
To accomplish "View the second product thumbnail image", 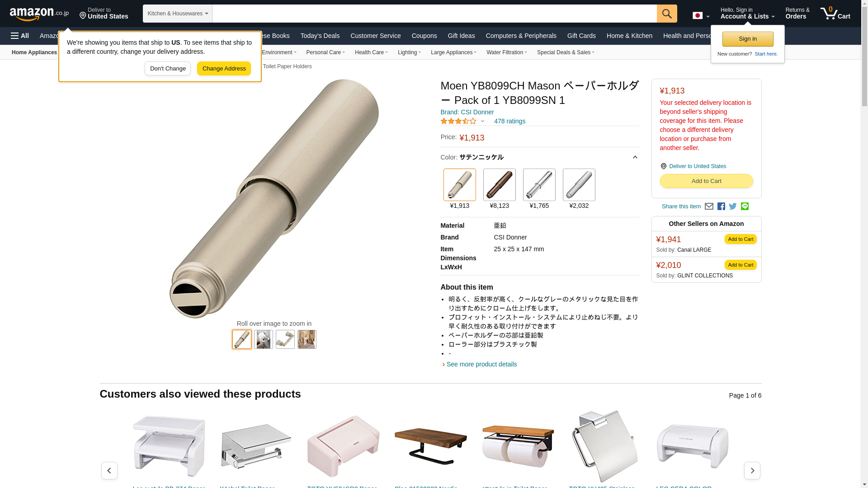I will click(264, 339).
